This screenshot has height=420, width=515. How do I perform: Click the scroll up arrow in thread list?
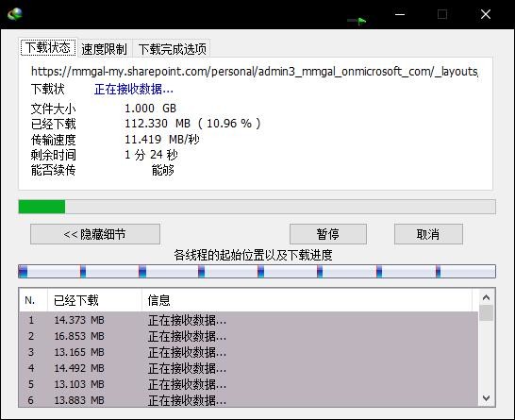pyautogui.click(x=486, y=297)
